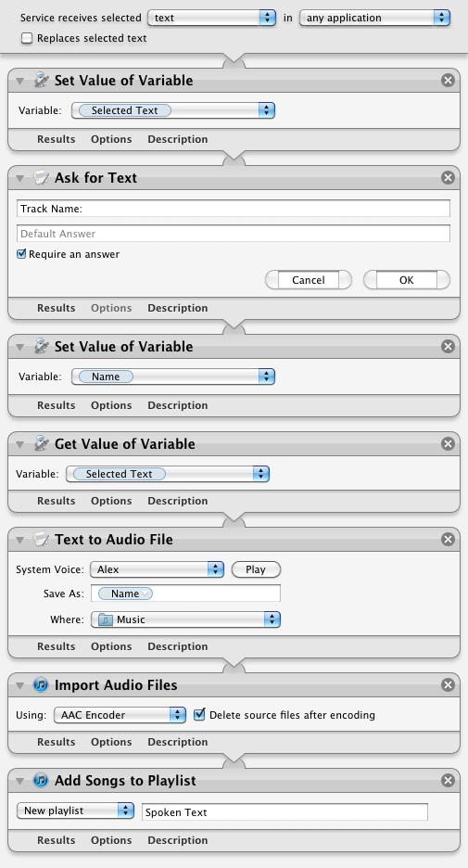Collapse the first Set Value of Variable action
The height and width of the screenshot is (868, 468).
tap(19, 81)
